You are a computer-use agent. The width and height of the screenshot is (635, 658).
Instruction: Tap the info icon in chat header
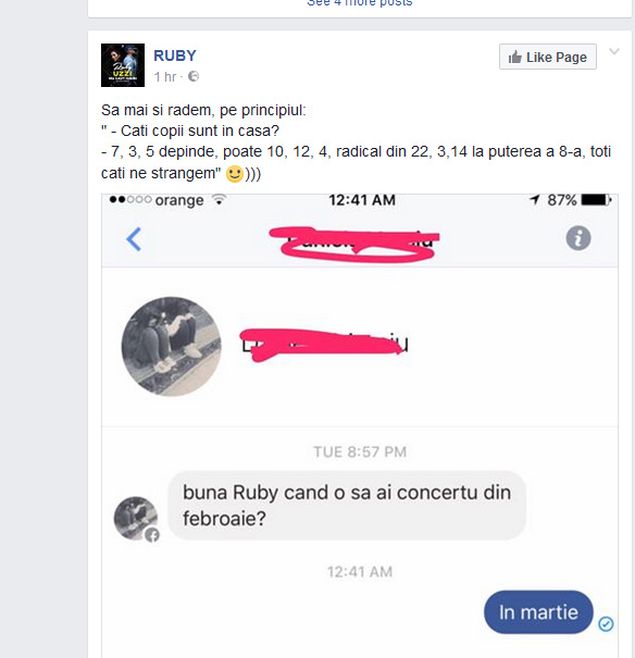(x=578, y=238)
